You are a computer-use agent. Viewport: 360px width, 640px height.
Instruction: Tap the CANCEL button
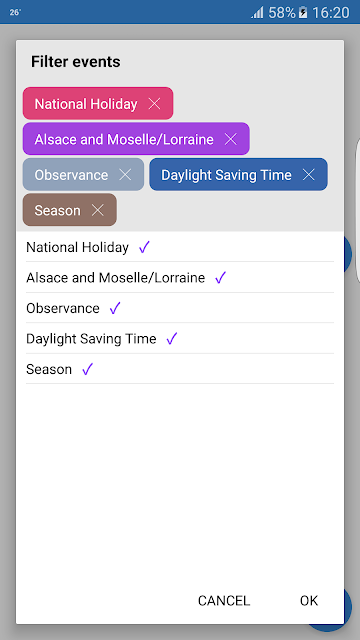(x=224, y=600)
